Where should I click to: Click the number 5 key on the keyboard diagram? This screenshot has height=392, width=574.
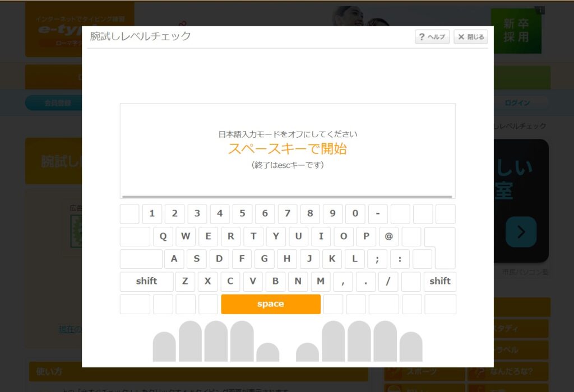[242, 214]
